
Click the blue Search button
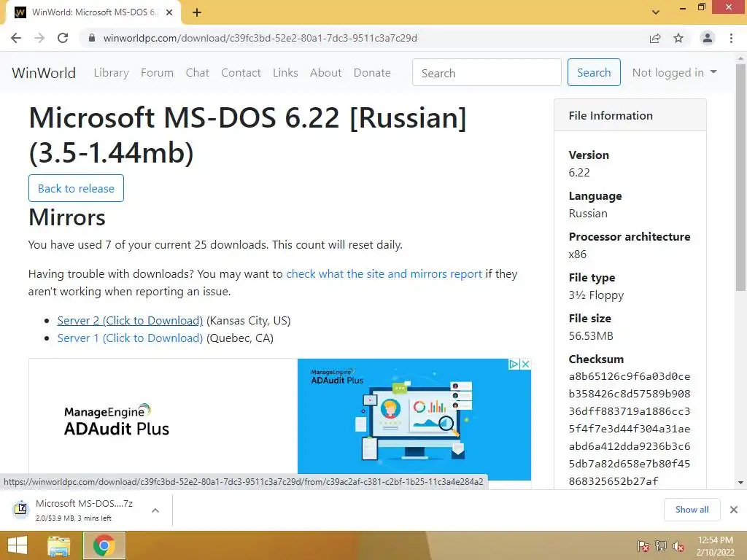click(x=594, y=72)
